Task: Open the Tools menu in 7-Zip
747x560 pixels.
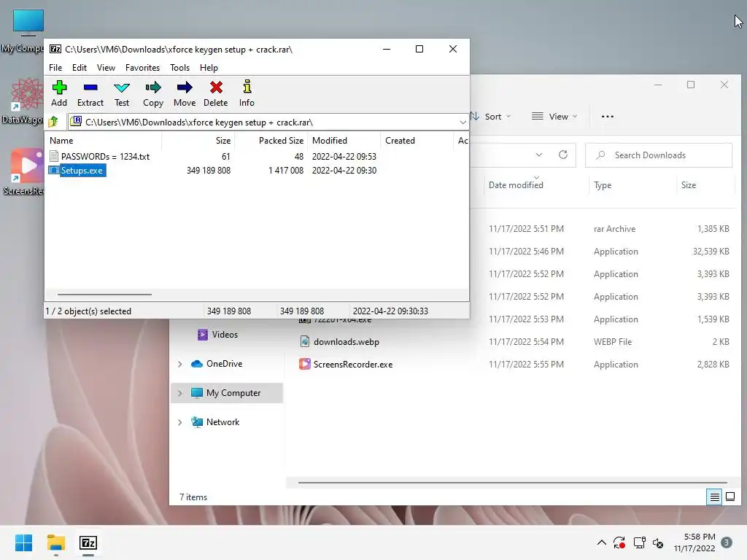Action: click(179, 68)
